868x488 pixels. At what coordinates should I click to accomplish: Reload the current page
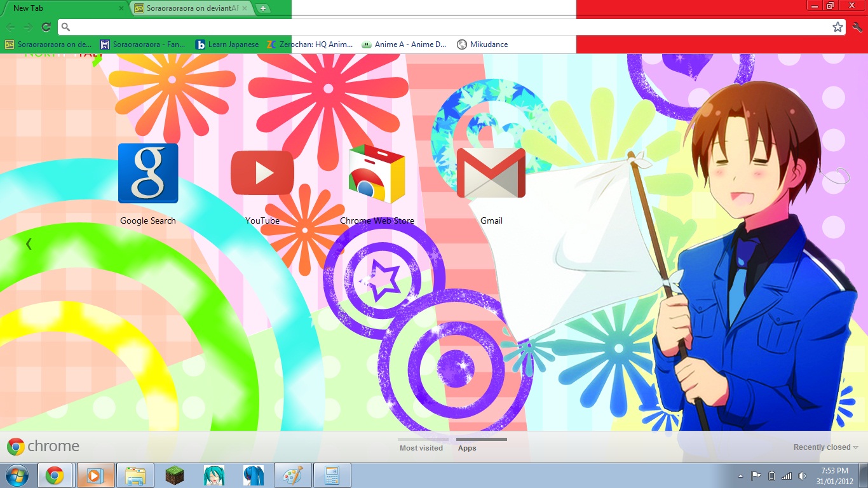click(x=46, y=27)
